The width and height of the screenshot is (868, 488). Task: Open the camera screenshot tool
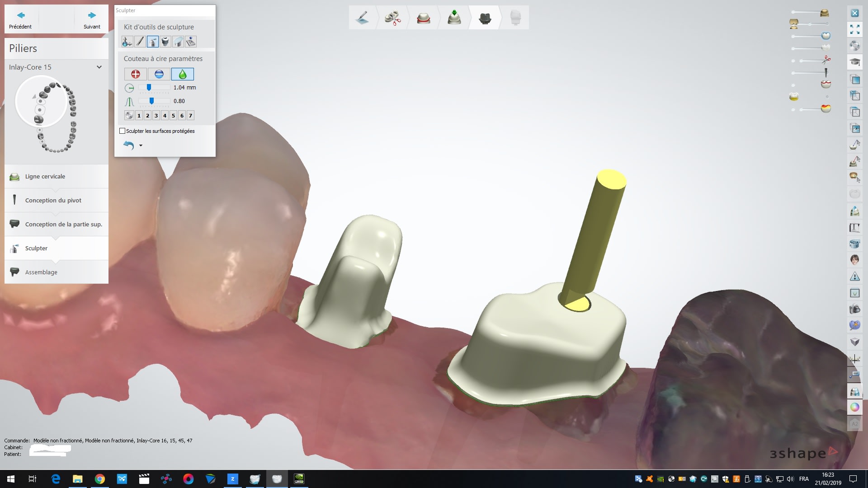pyautogui.click(x=854, y=310)
